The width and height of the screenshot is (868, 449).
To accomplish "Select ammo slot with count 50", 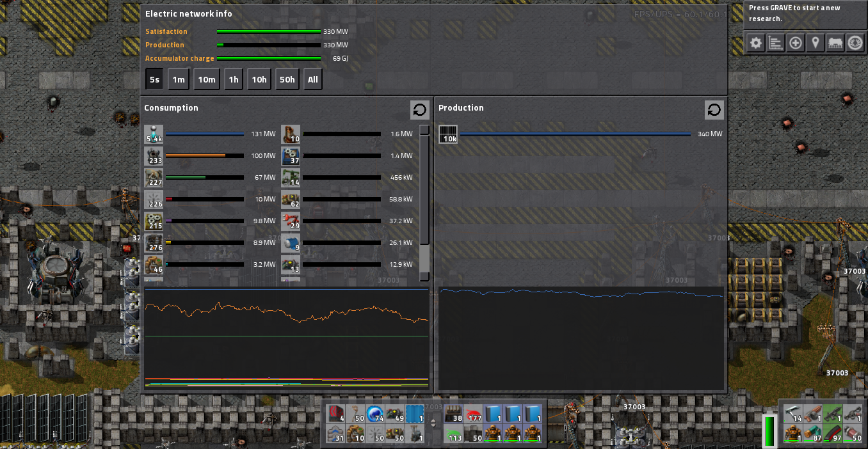I will 853,434.
